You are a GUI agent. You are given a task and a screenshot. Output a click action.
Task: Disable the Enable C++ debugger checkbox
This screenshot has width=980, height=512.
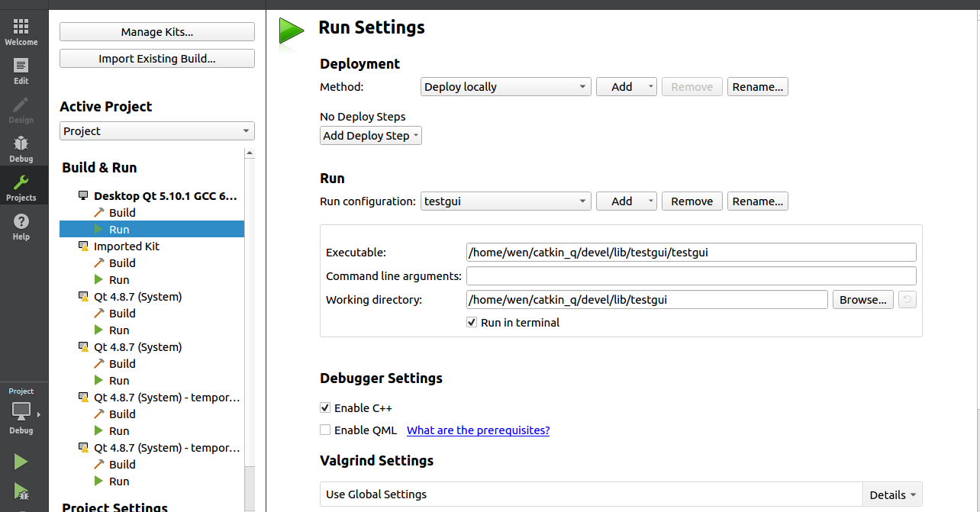[325, 408]
